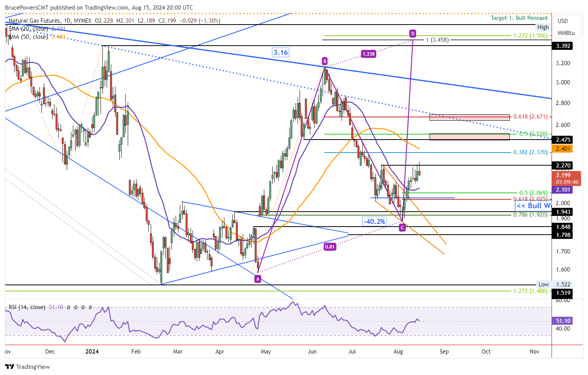Viewport: 588px width, 375px height.
Task: Click the purple '1.238' ratio label
Action: pyautogui.click(x=369, y=54)
